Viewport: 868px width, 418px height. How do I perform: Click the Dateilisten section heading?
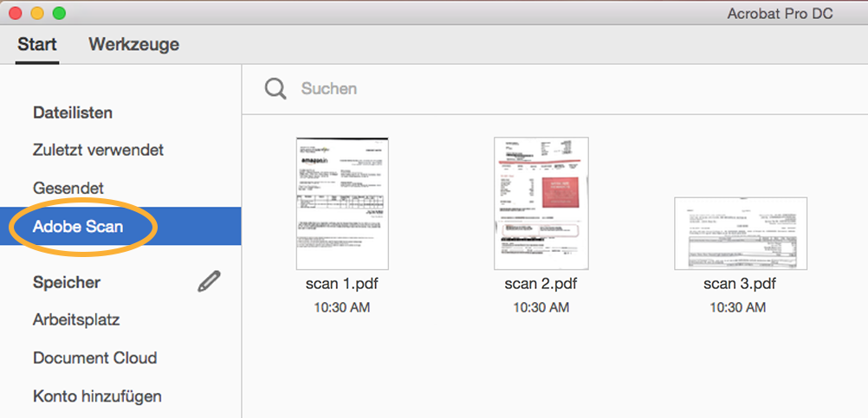[x=73, y=113]
